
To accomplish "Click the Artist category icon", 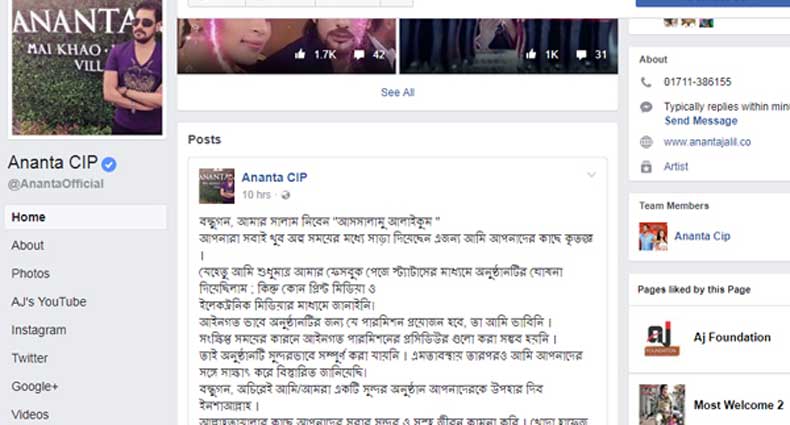I will (x=646, y=167).
